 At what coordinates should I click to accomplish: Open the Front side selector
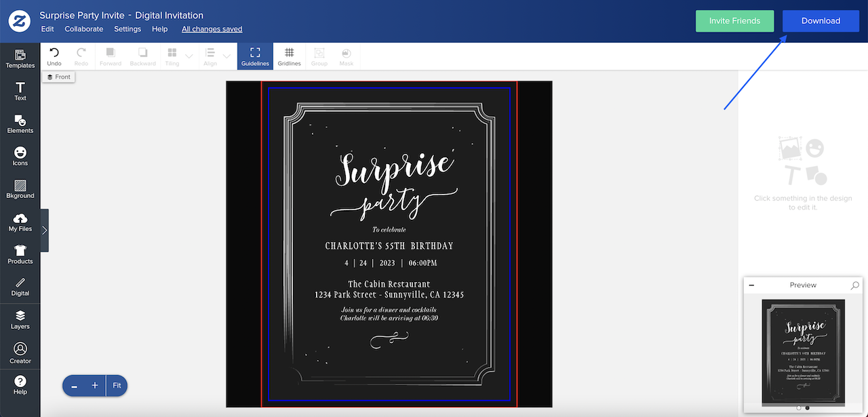point(58,77)
